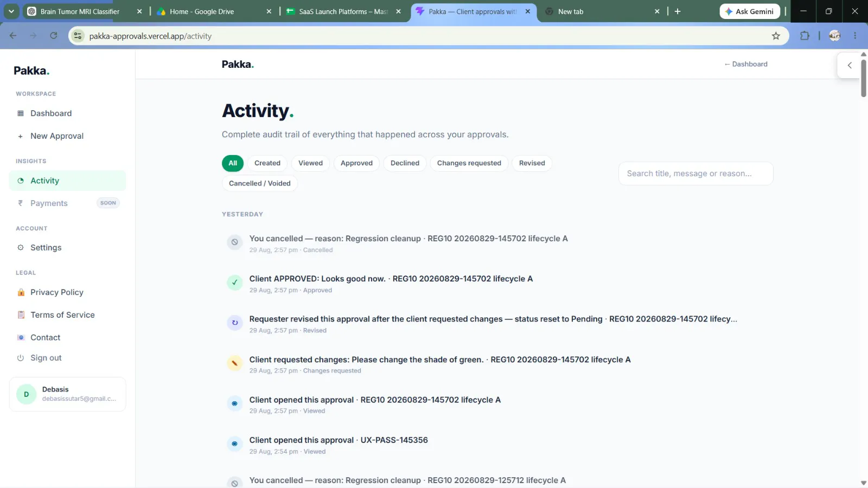Open the Chrome profile avatar
Image resolution: width=868 pixels, height=488 pixels.
(x=835, y=36)
